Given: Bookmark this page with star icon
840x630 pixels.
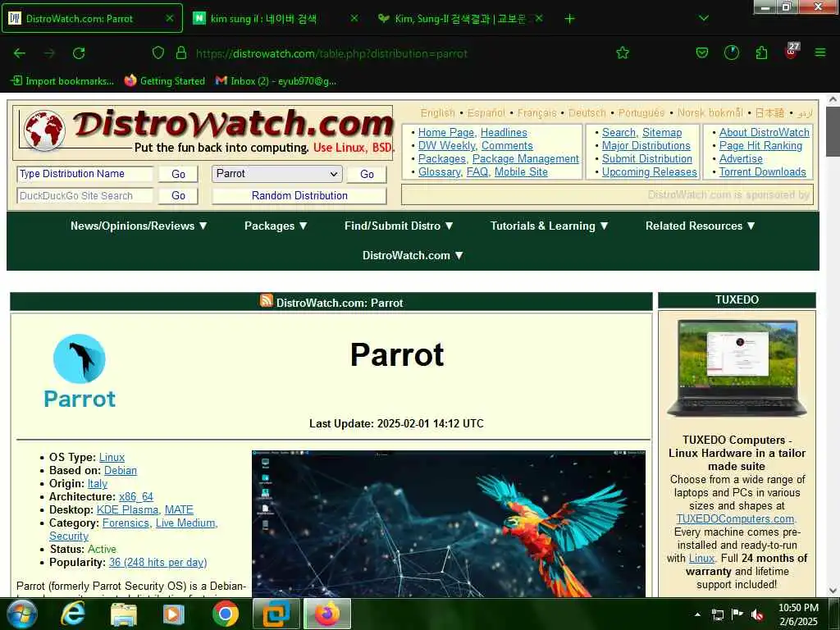Looking at the screenshot, I should point(622,52).
